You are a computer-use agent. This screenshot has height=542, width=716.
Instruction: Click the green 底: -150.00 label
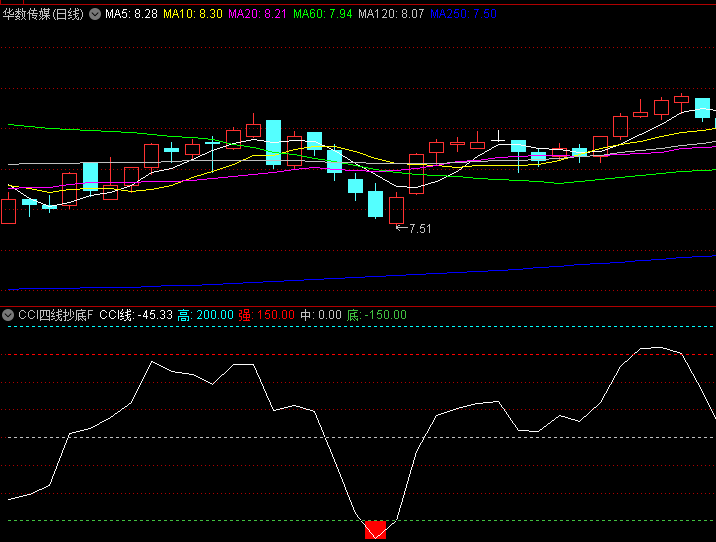click(377, 315)
